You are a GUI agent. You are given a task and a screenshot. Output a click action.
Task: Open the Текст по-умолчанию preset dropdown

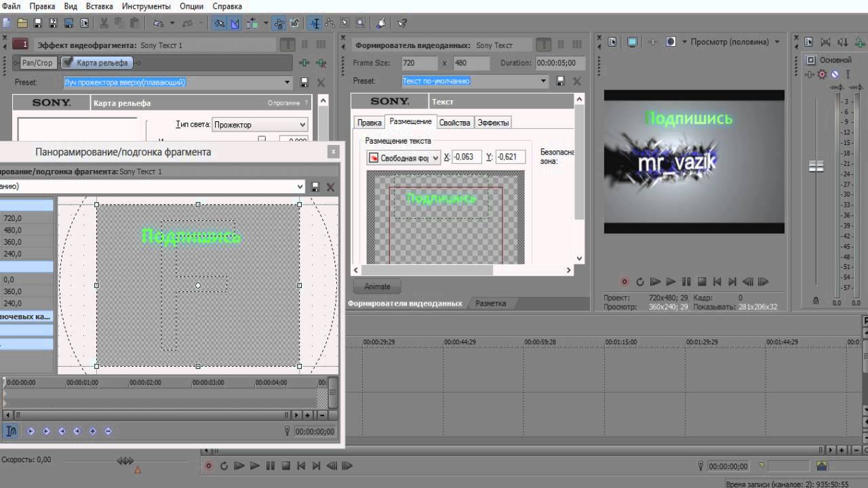(x=543, y=81)
